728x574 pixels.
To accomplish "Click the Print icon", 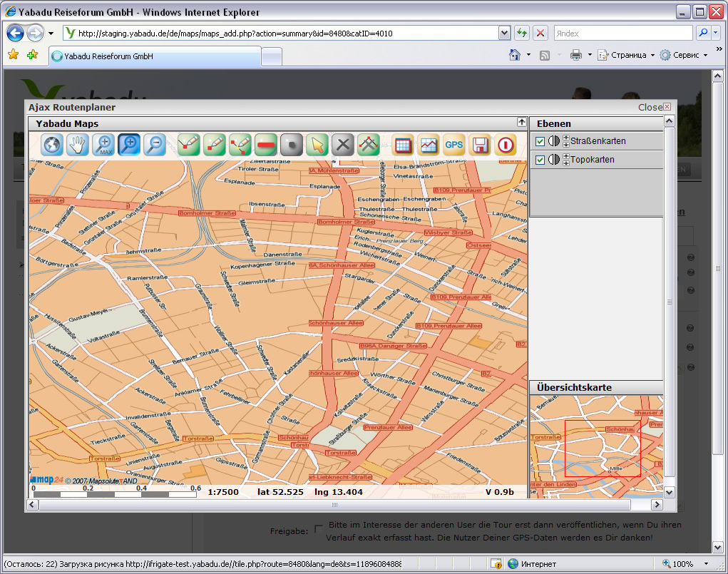I will click(x=575, y=55).
